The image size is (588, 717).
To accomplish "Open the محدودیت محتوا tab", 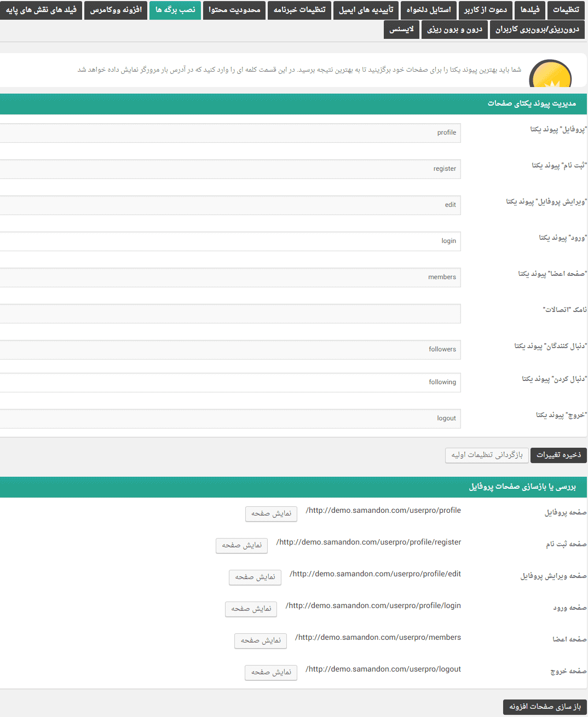I will point(234,10).
